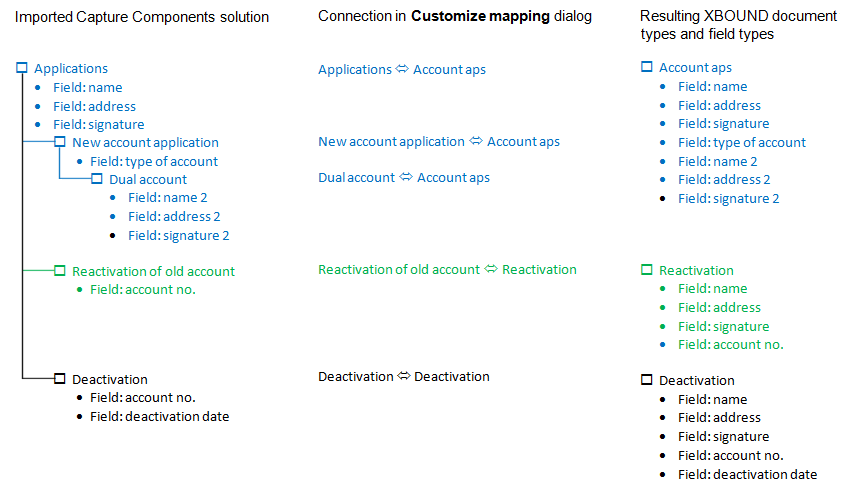849x488 pixels.
Task: Click the blue square icon beside Account aps heading
Action: [646, 68]
